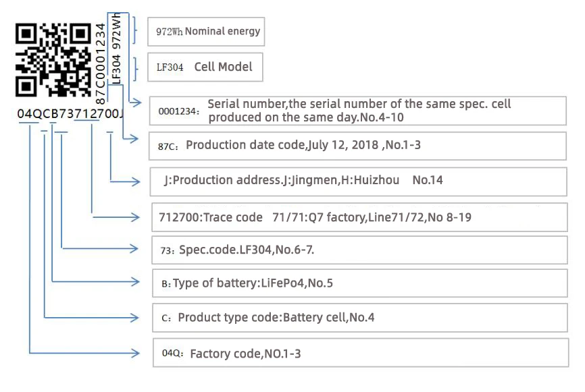Click the 87C Production date code box
This screenshot has width=585, height=392.
[357, 145]
